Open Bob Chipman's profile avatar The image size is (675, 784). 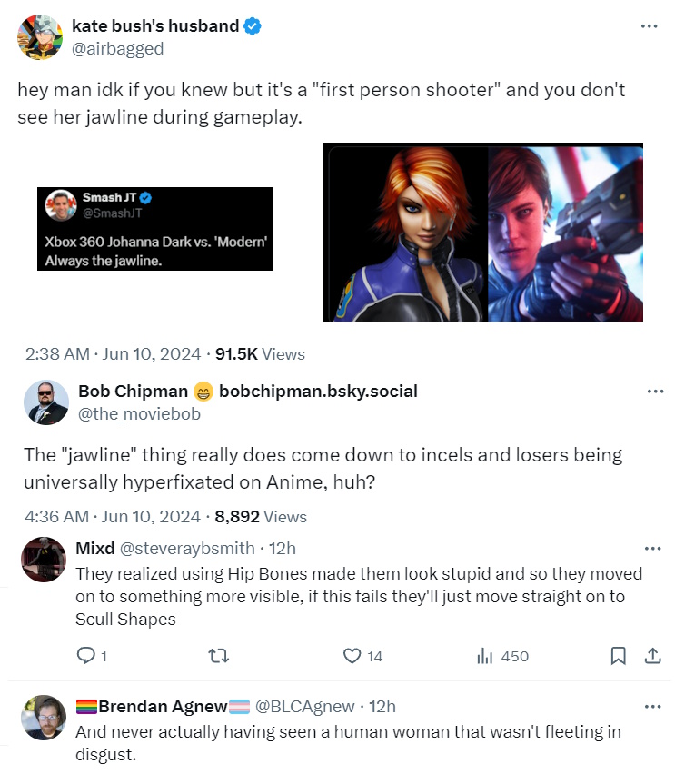click(46, 402)
